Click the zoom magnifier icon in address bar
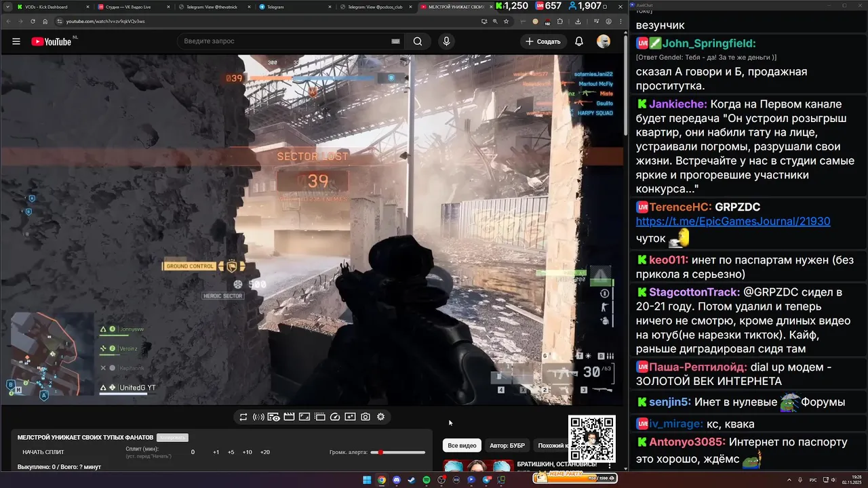Viewport: 868px width, 488px height. pyautogui.click(x=495, y=21)
